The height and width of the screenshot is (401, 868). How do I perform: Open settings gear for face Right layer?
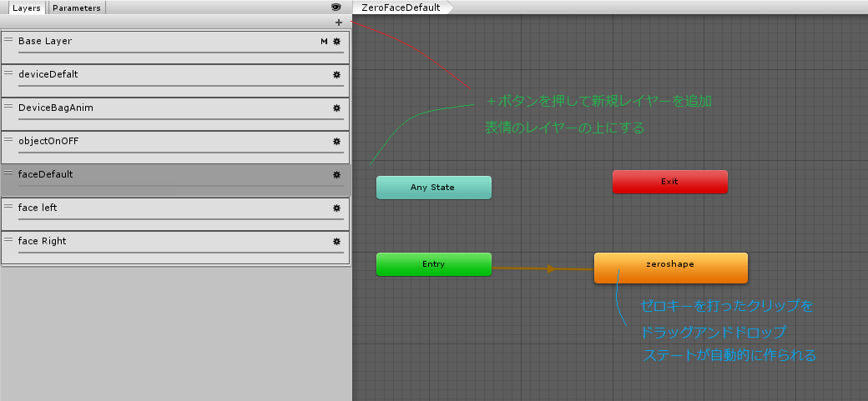click(x=336, y=242)
